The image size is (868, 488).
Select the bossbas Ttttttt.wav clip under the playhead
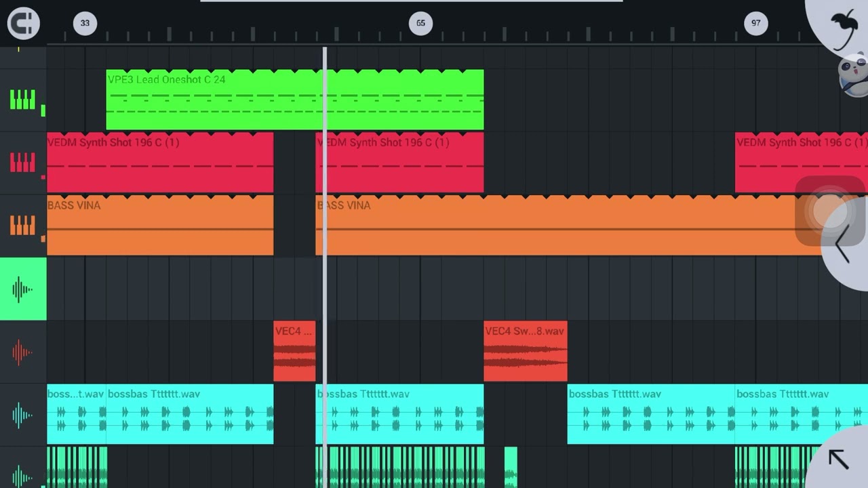click(399, 415)
